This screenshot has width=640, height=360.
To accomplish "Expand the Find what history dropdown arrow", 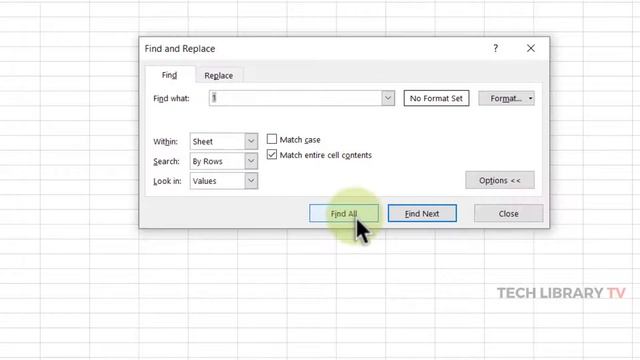I will pyautogui.click(x=388, y=98).
